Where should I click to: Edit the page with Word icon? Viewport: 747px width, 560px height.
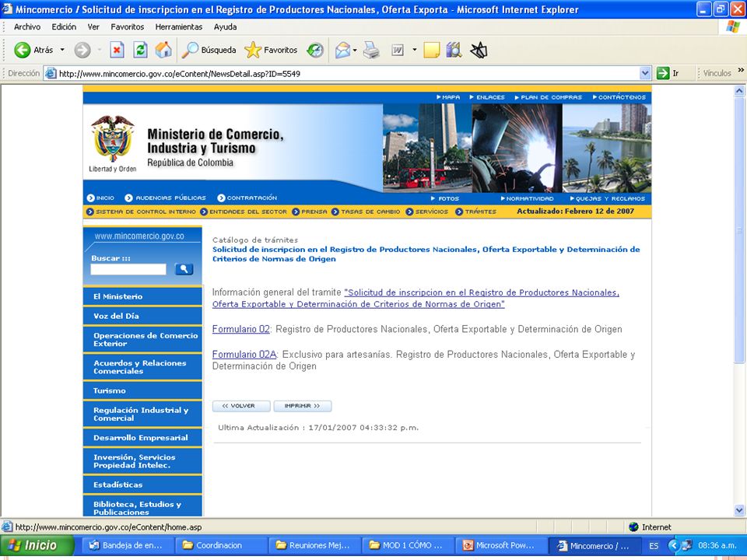pos(398,50)
